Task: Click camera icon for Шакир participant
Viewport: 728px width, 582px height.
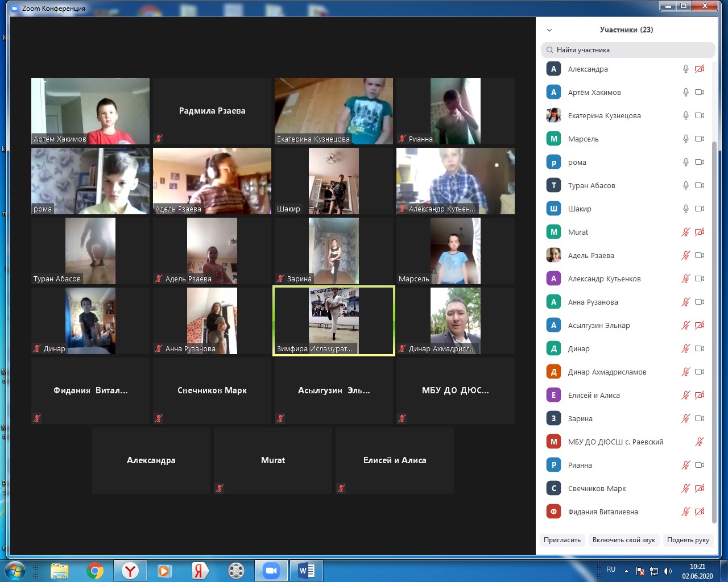Action: pos(700,209)
